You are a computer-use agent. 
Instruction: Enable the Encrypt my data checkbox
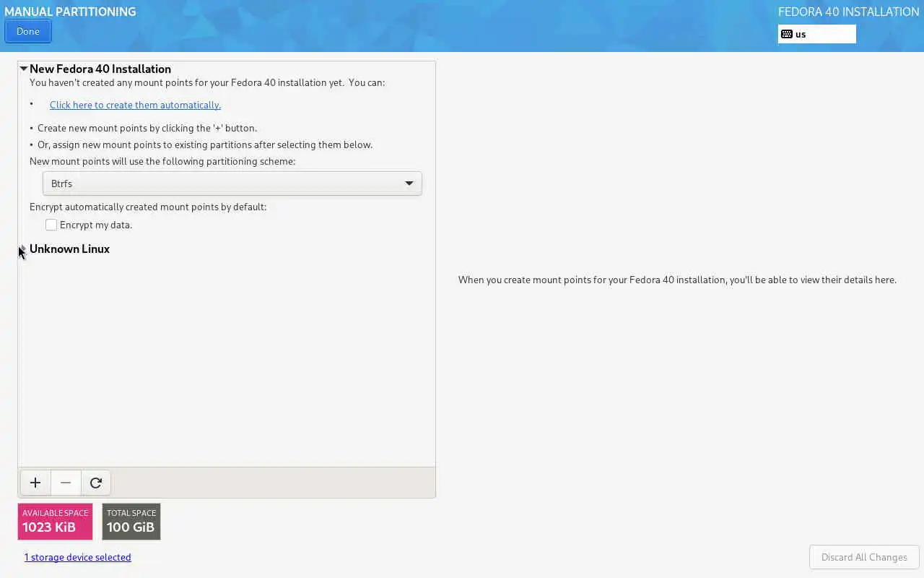click(51, 225)
